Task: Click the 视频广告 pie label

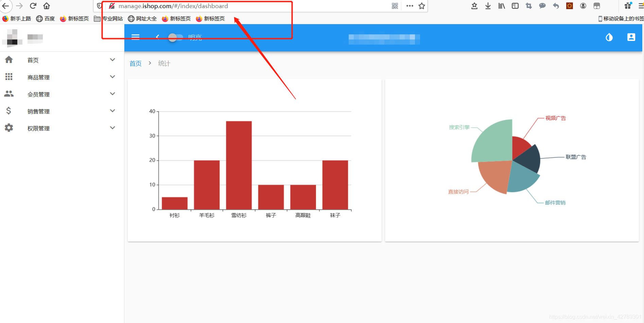Action: 556,118
